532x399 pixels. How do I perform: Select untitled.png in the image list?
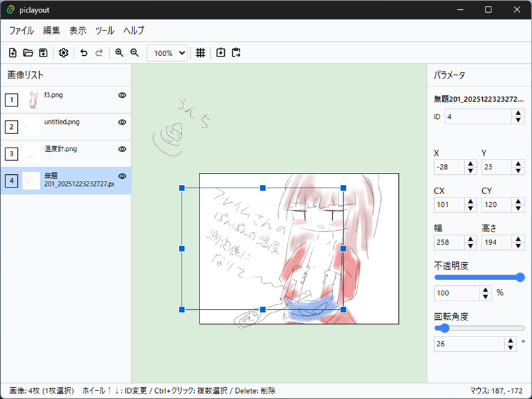pos(66,126)
